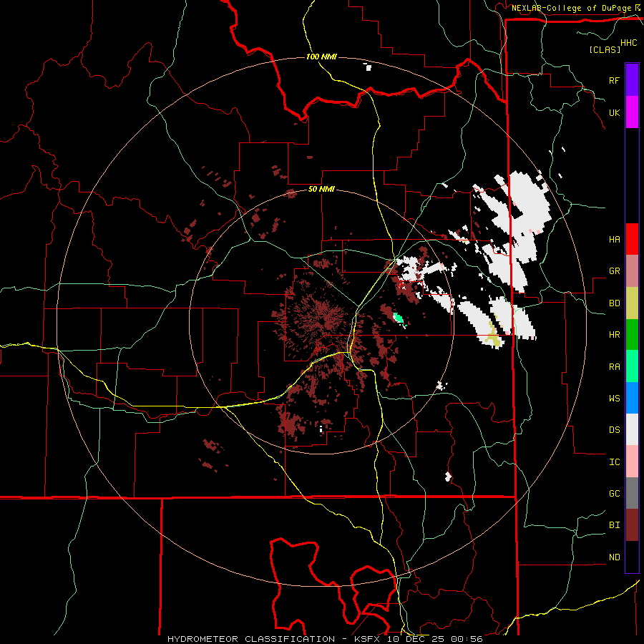
Task: Click the IC pink legend swatch
Action: coord(632,462)
